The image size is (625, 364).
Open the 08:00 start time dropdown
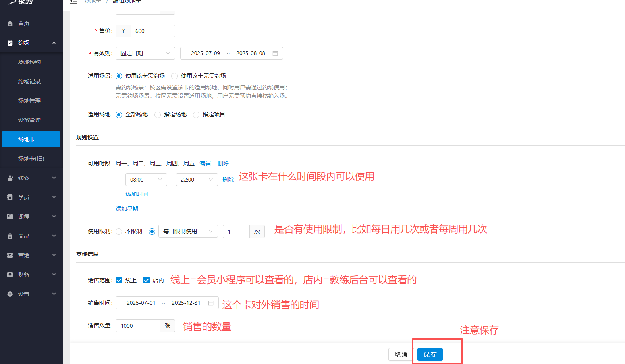click(x=146, y=180)
